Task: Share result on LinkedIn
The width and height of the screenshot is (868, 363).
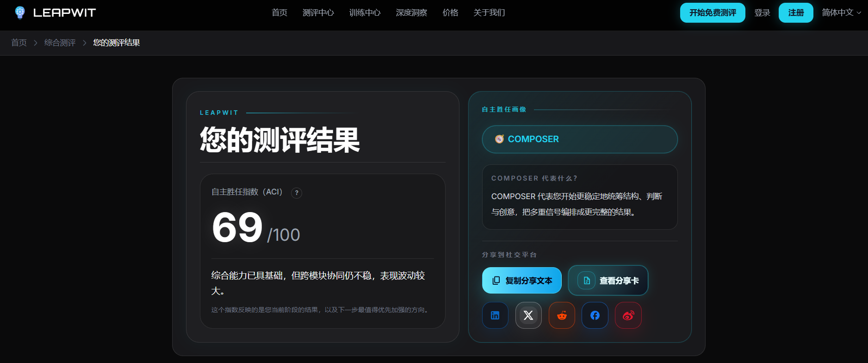Action: (495, 315)
